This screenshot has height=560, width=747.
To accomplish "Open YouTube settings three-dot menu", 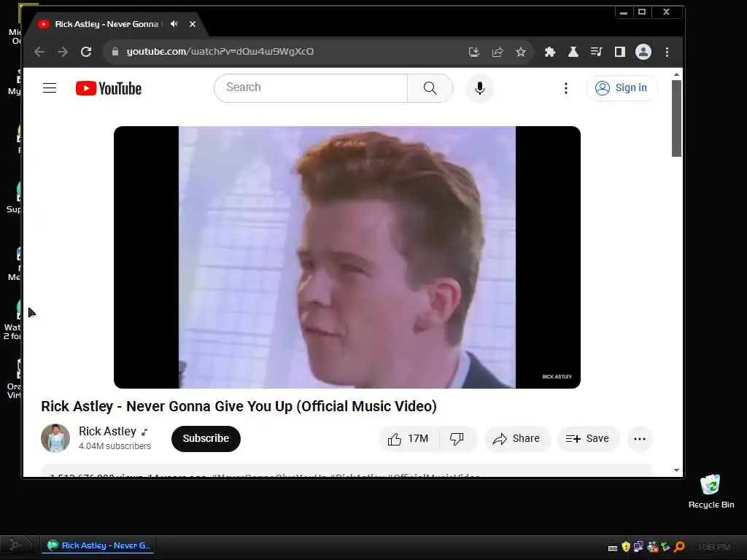I will 566,88.
